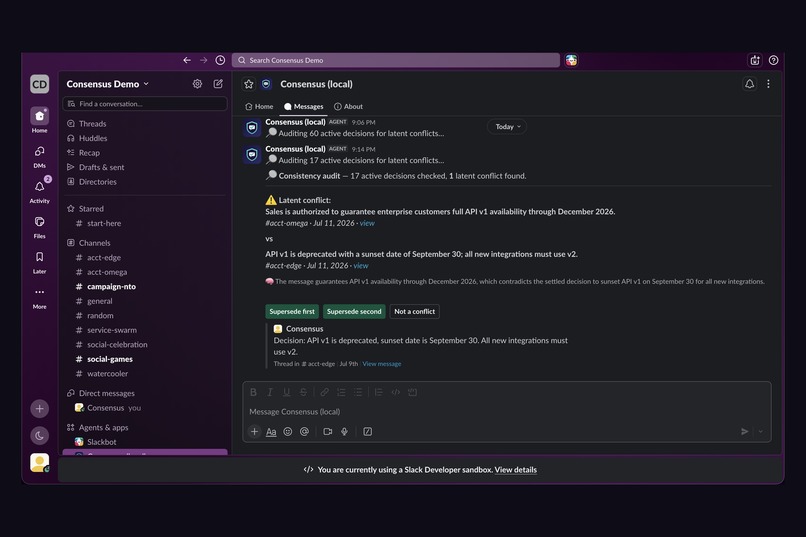806x537 pixels.
Task: Open the three-dot conversation options menu
Action: 768,84
